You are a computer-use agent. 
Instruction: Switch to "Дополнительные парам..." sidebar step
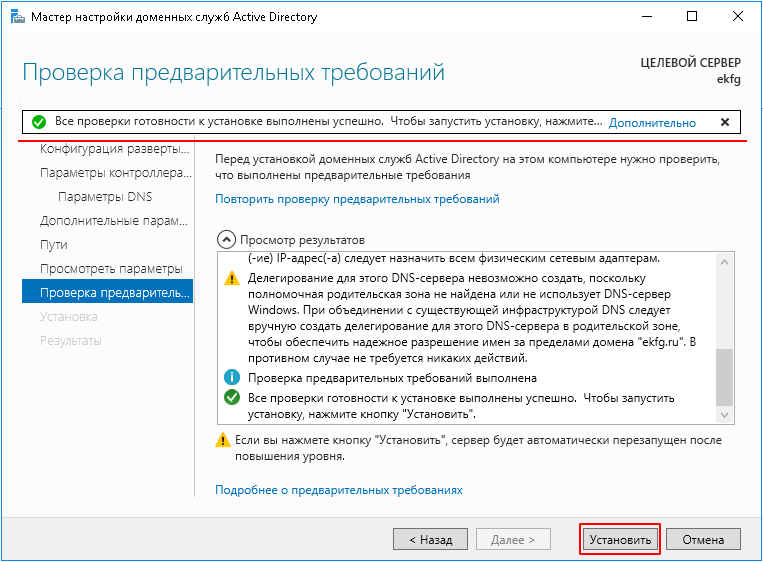(114, 221)
